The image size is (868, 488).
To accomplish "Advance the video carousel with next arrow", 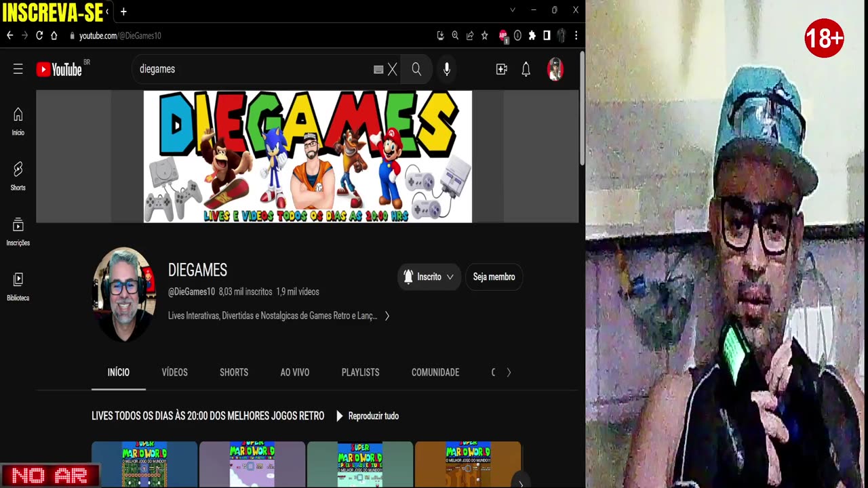I will tap(521, 483).
